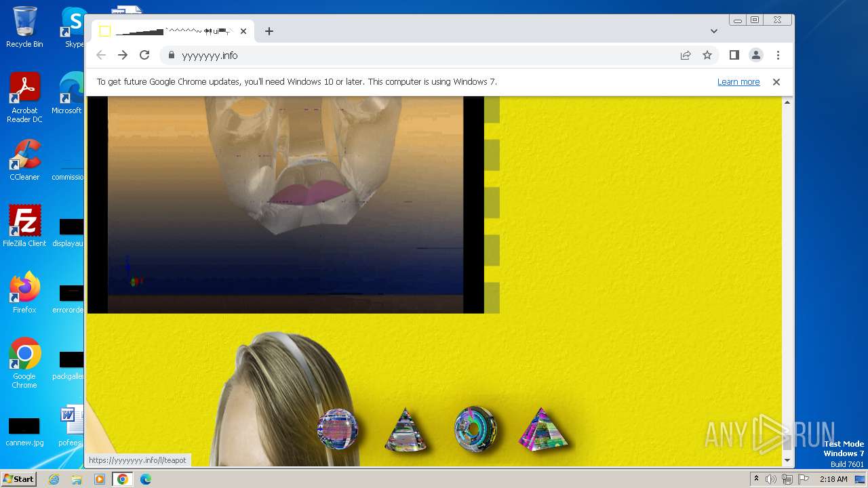This screenshot has height=488, width=868.
Task: Open the Chrome side panel
Action: tap(734, 56)
